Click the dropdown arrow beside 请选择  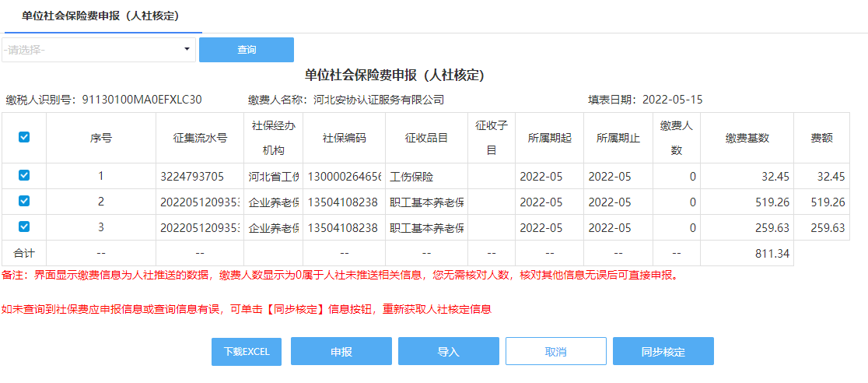coord(187,50)
